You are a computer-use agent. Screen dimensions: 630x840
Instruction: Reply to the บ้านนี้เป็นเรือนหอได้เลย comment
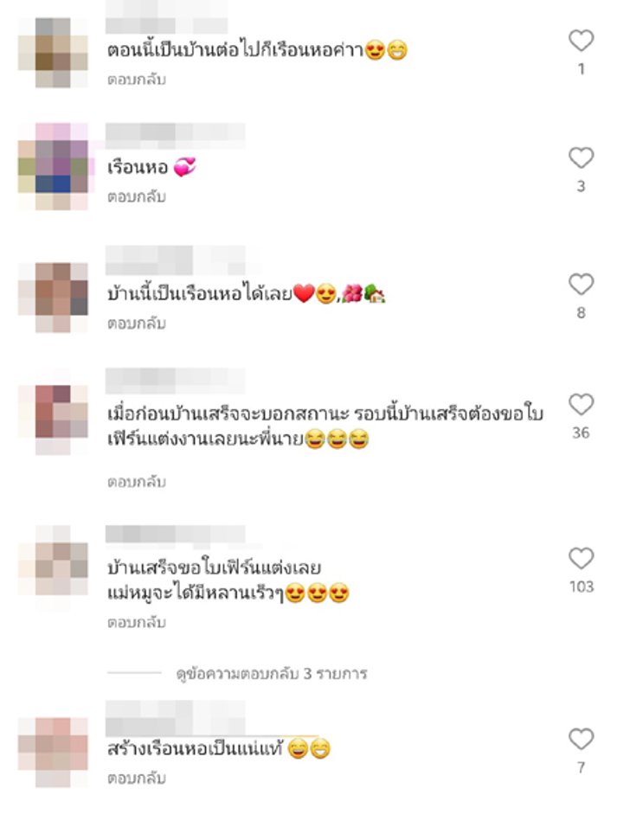click(137, 324)
